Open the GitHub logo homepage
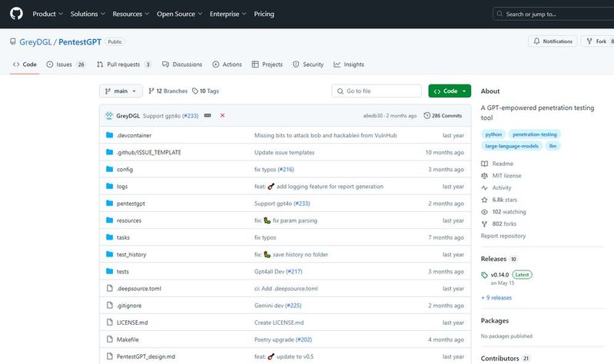The image size is (614, 364). coord(16,14)
